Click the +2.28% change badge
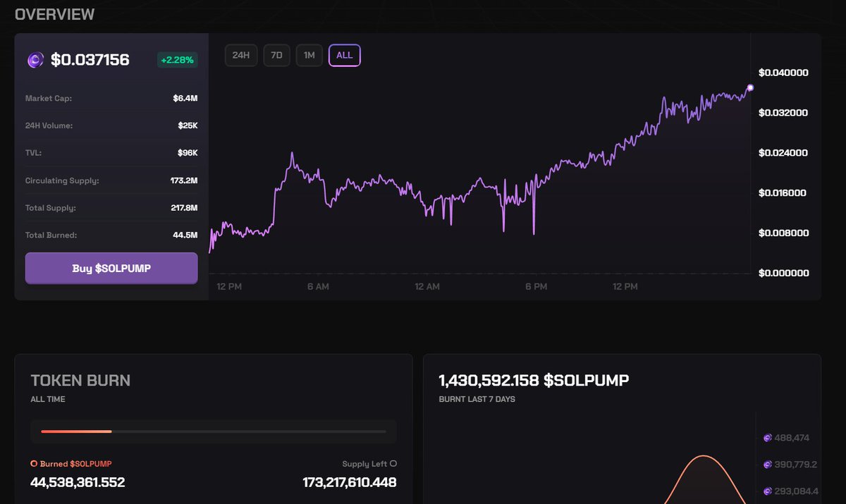Viewport: 846px width, 504px height. pyautogui.click(x=178, y=60)
